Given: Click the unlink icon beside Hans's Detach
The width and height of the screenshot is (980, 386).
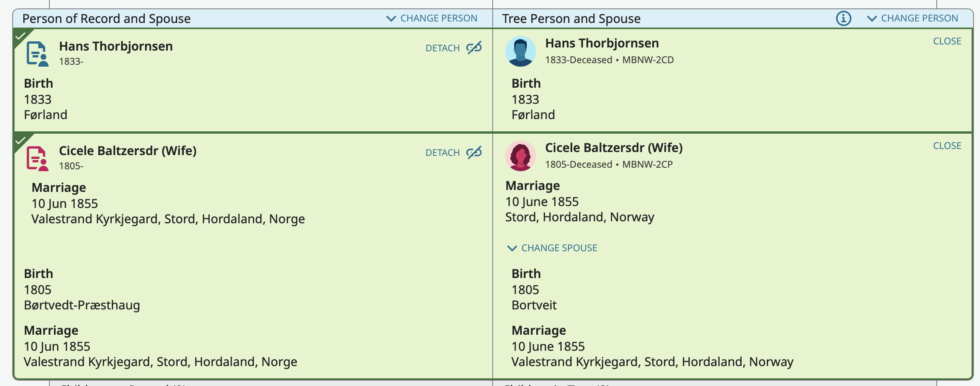Looking at the screenshot, I should (474, 48).
